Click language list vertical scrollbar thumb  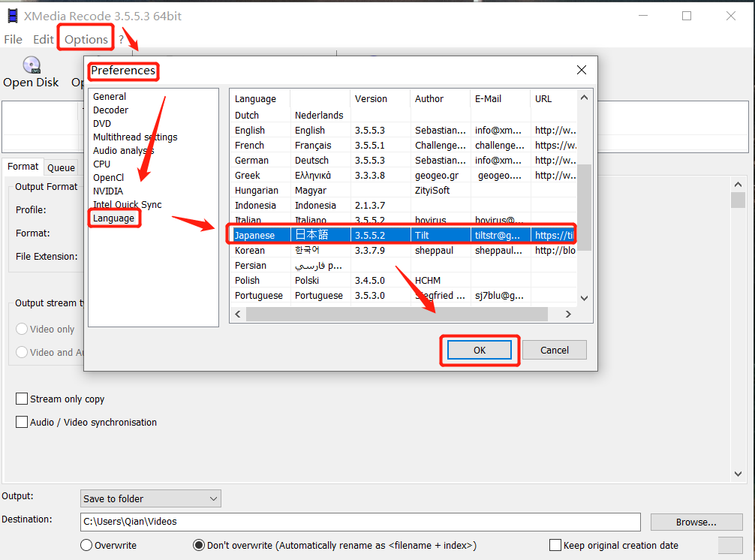[584, 207]
